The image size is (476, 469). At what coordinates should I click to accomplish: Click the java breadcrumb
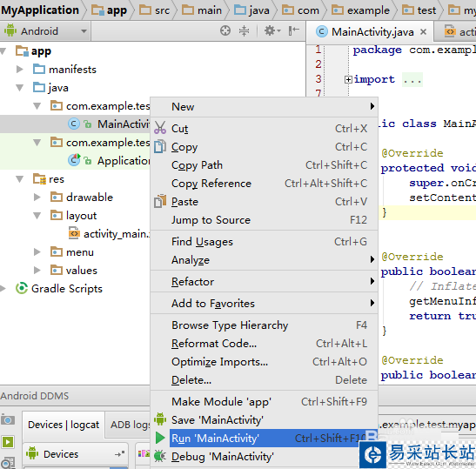(252, 10)
